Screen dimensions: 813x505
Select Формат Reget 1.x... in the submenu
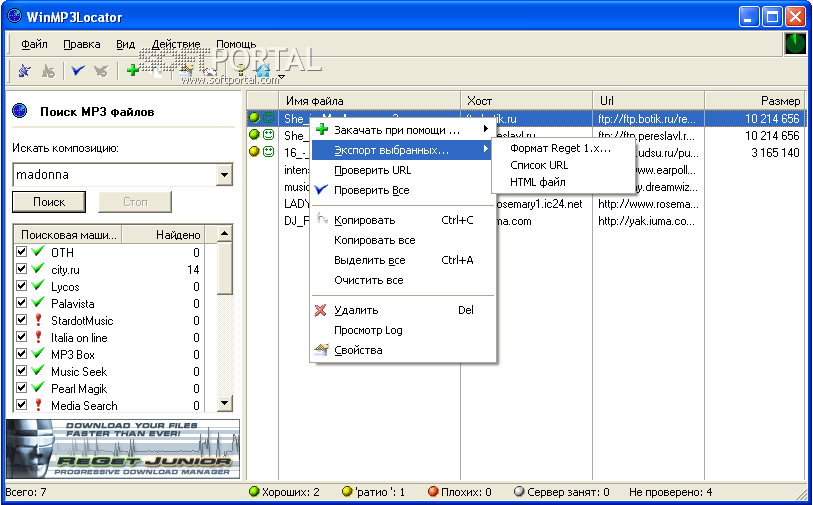tap(564, 148)
